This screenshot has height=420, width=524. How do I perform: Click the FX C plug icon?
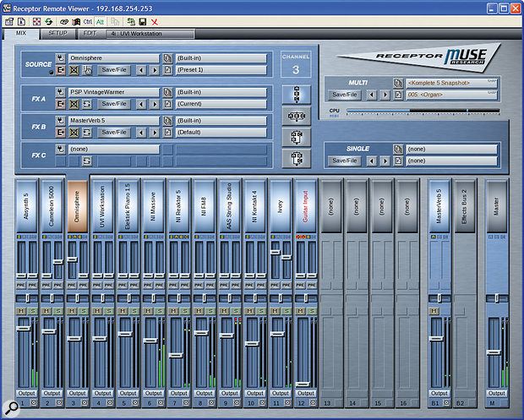(61, 149)
